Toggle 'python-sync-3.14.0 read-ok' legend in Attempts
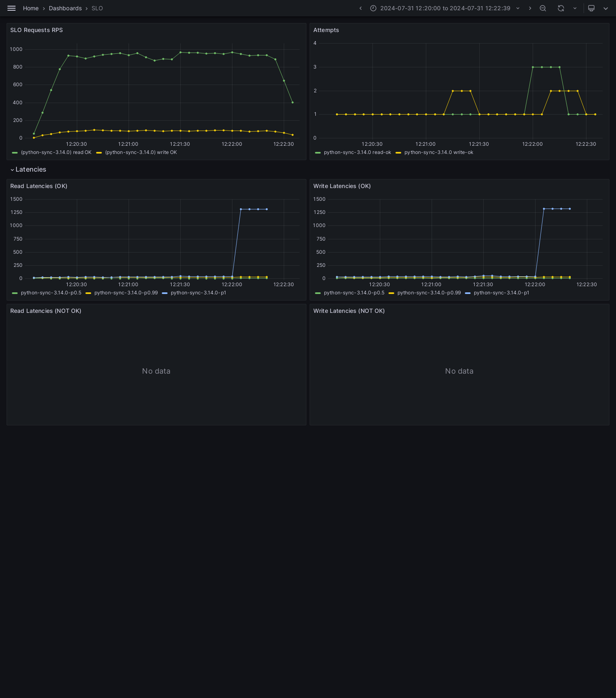The width and height of the screenshot is (616, 698). point(357,152)
